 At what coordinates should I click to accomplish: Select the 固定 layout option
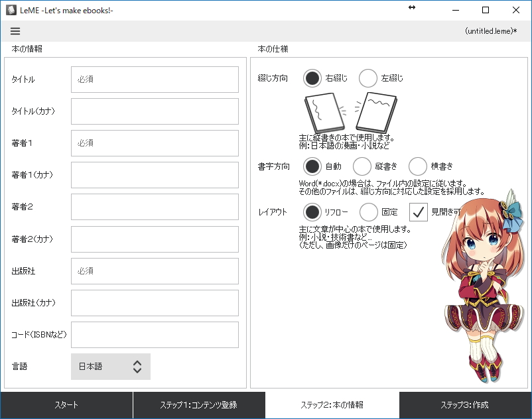[369, 212]
